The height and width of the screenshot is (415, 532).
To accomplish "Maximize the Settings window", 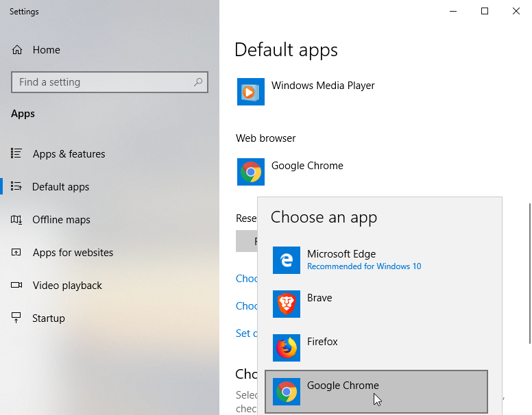I will (x=485, y=11).
